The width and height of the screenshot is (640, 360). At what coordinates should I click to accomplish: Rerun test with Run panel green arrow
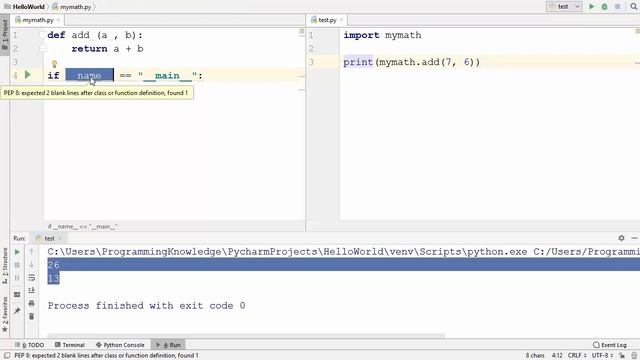(x=17, y=252)
